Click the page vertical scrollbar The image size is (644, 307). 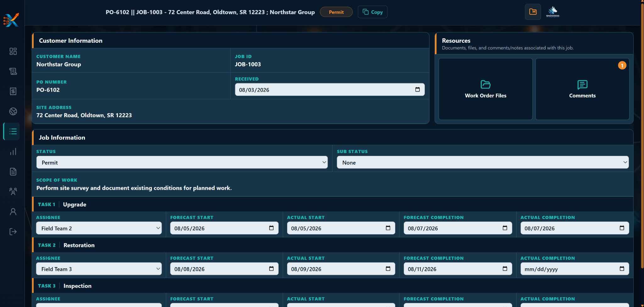pyautogui.click(x=642, y=135)
